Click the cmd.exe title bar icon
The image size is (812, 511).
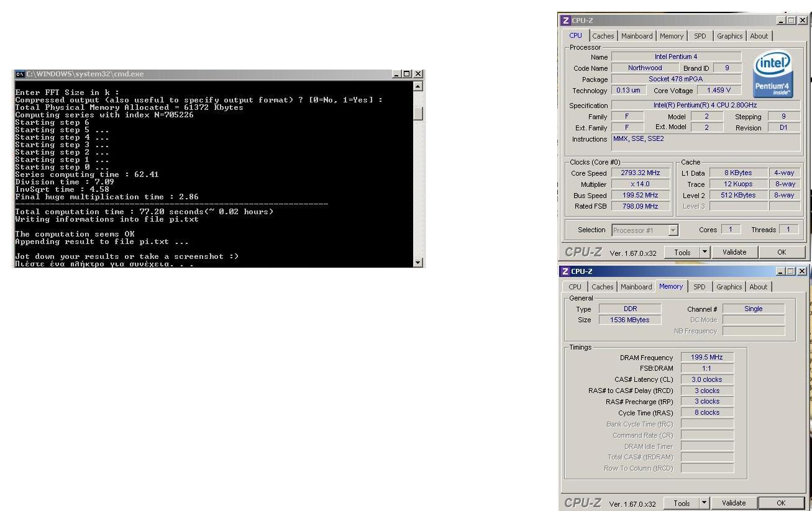tap(20, 74)
